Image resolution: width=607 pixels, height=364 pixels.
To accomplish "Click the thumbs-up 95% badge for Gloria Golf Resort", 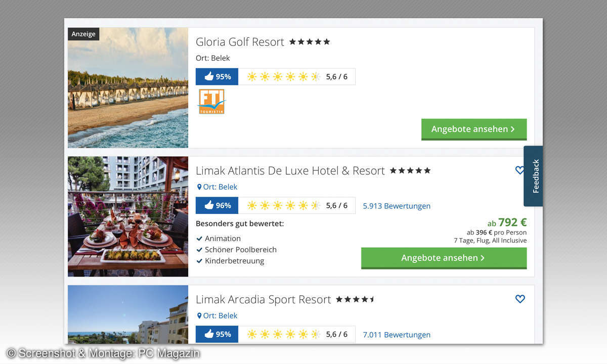I will (217, 77).
